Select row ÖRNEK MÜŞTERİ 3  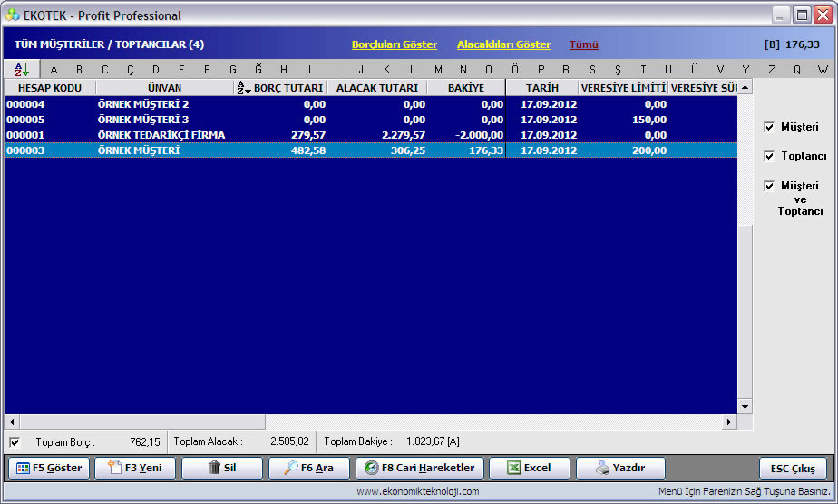pos(371,120)
